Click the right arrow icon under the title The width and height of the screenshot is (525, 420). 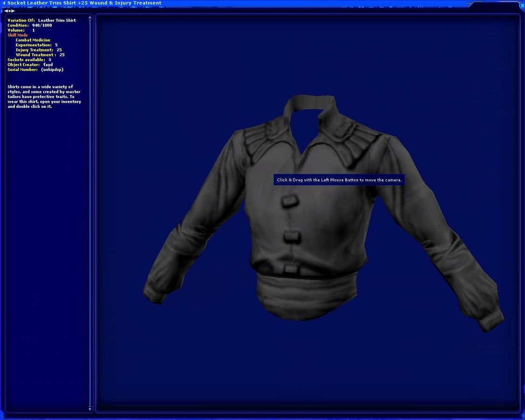(13, 11)
